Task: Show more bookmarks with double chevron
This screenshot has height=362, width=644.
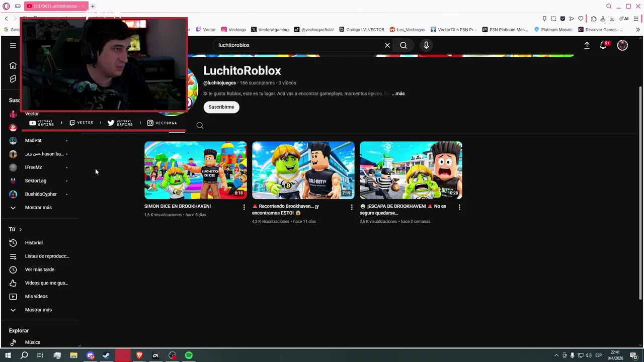Action: click(x=638, y=30)
